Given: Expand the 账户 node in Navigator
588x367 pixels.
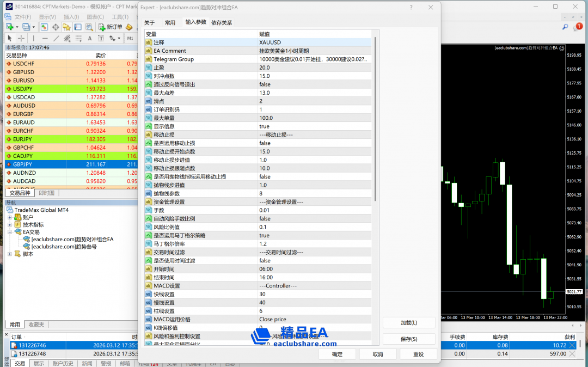Looking at the screenshot, I should 10,217.
